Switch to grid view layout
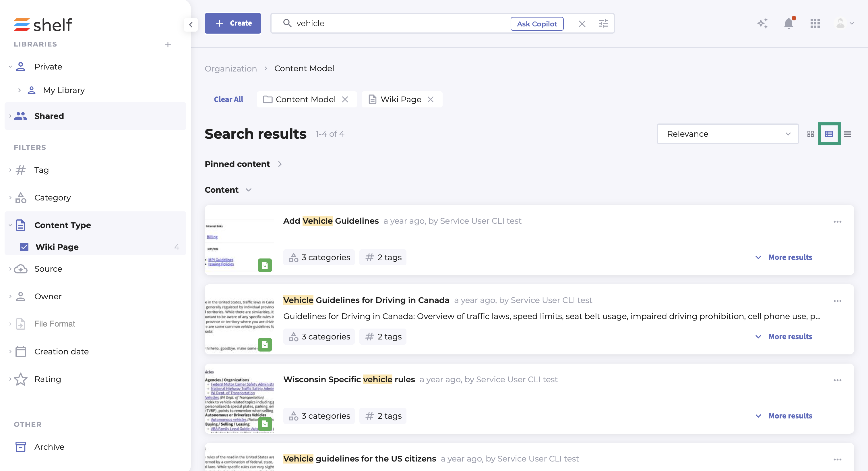This screenshot has height=471, width=868. [x=810, y=134]
